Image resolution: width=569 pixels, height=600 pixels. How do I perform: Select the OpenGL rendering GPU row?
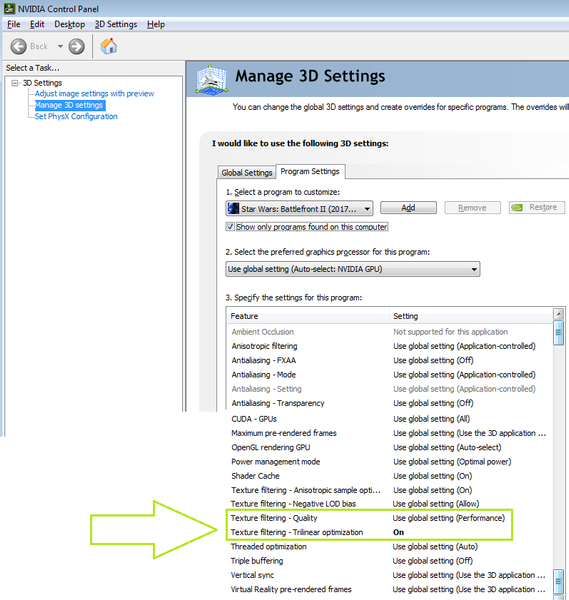(389, 447)
